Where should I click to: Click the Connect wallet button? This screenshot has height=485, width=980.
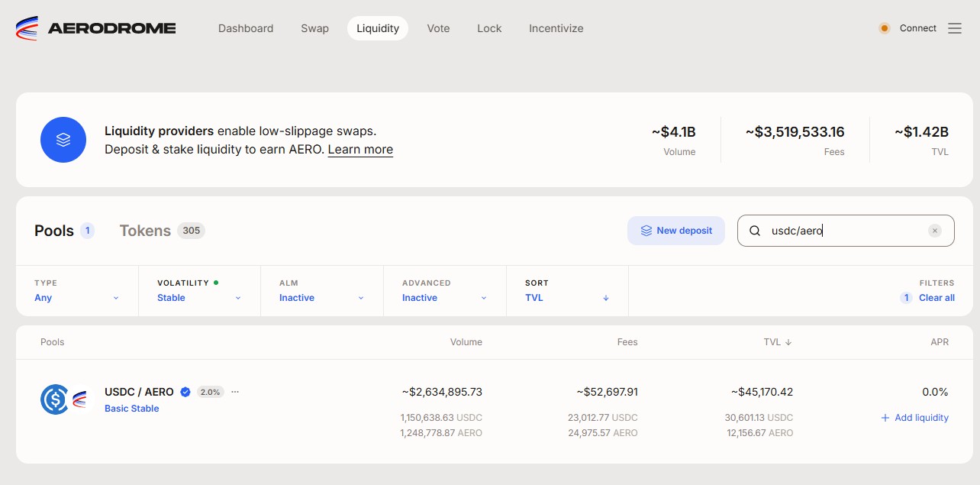918,28
